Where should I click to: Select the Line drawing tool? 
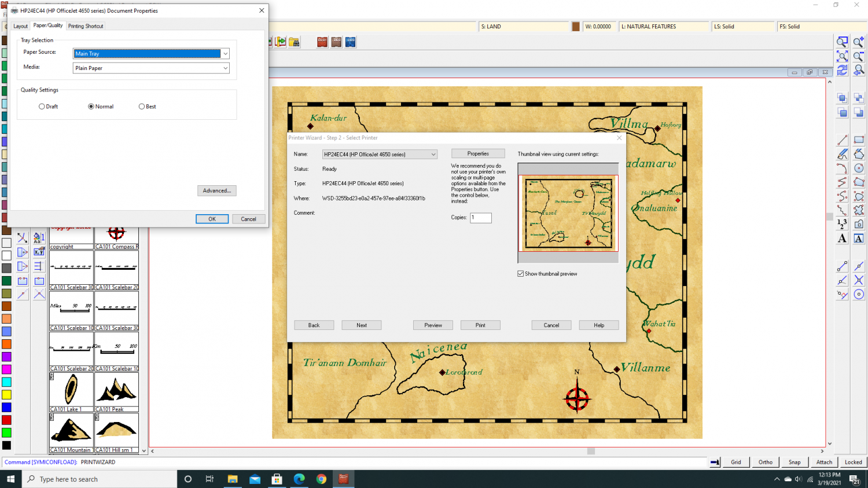(x=843, y=140)
